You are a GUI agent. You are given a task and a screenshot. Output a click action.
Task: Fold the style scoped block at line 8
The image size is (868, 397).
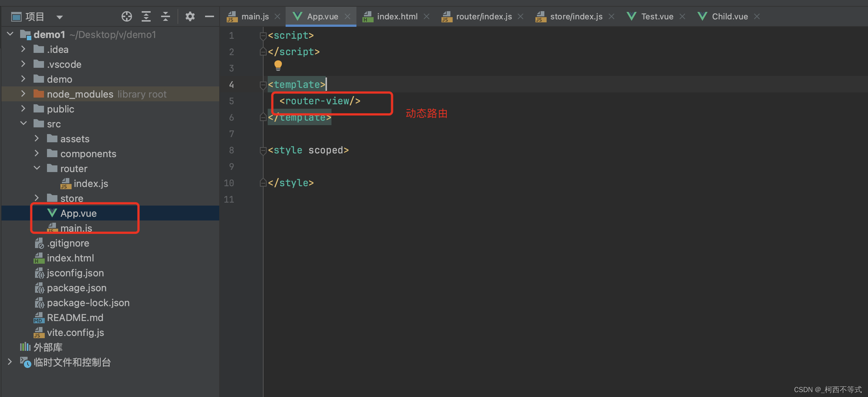pos(263,150)
